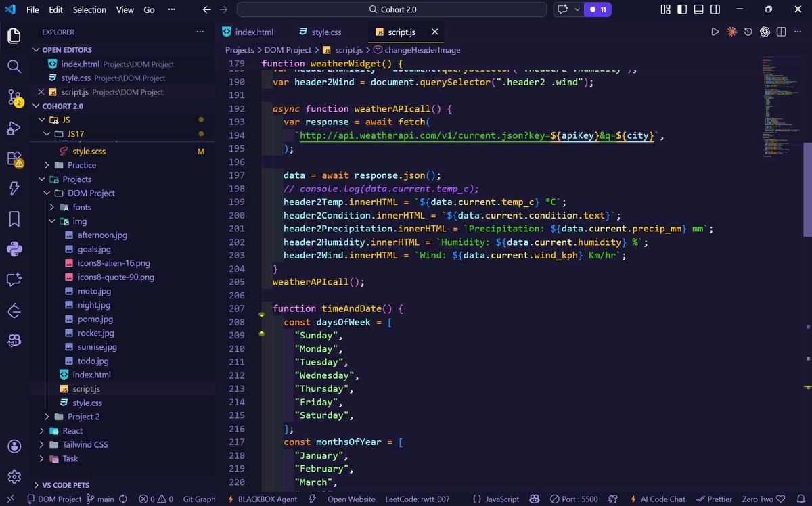
Task: Click the orange Claude starburst icon
Action: coord(731,32)
